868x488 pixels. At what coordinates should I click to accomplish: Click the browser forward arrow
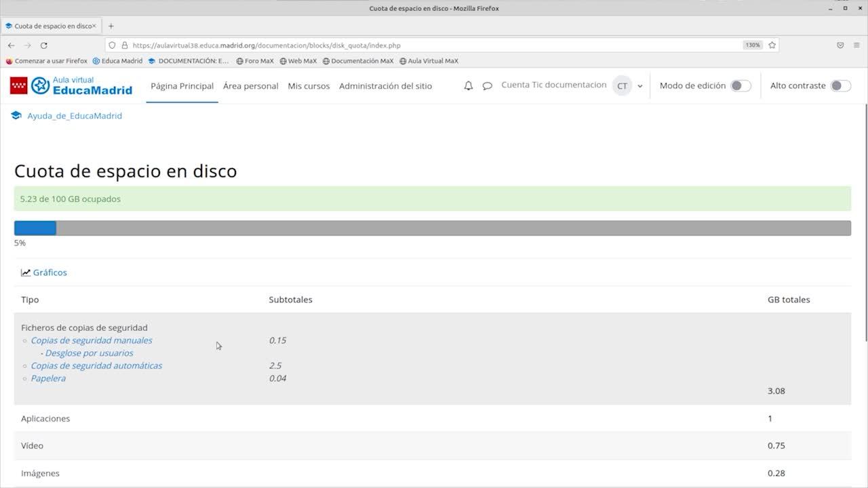tap(27, 45)
